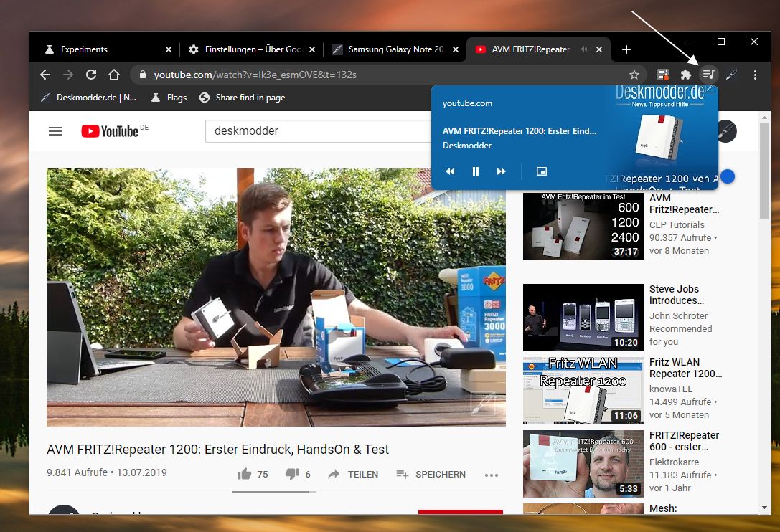Screen dimensions: 780x532
Task: Close the AVM FRITZ!Repeater tab
Action: (599, 49)
